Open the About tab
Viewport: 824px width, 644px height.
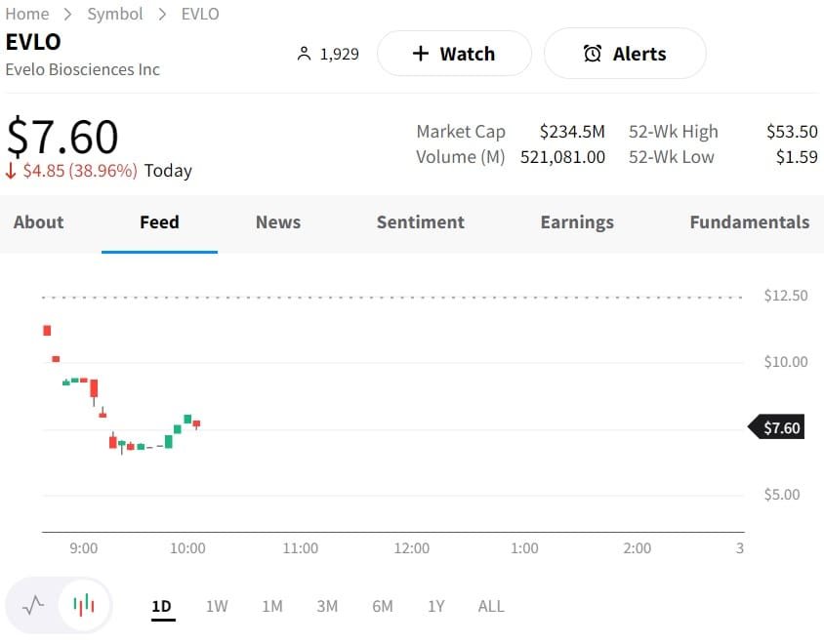click(38, 222)
